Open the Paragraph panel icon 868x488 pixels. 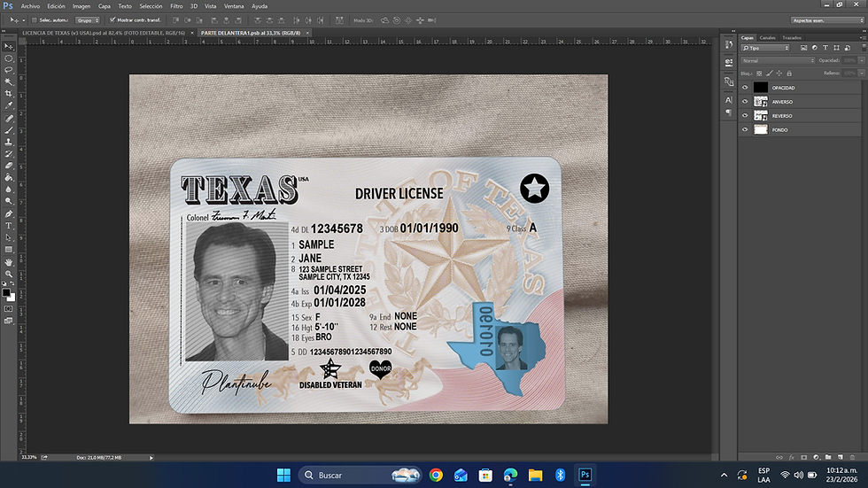pos(728,112)
